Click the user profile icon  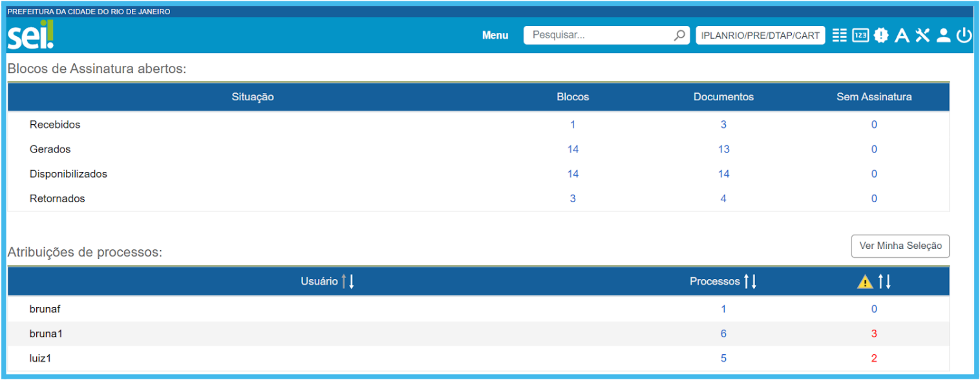pyautogui.click(x=943, y=36)
